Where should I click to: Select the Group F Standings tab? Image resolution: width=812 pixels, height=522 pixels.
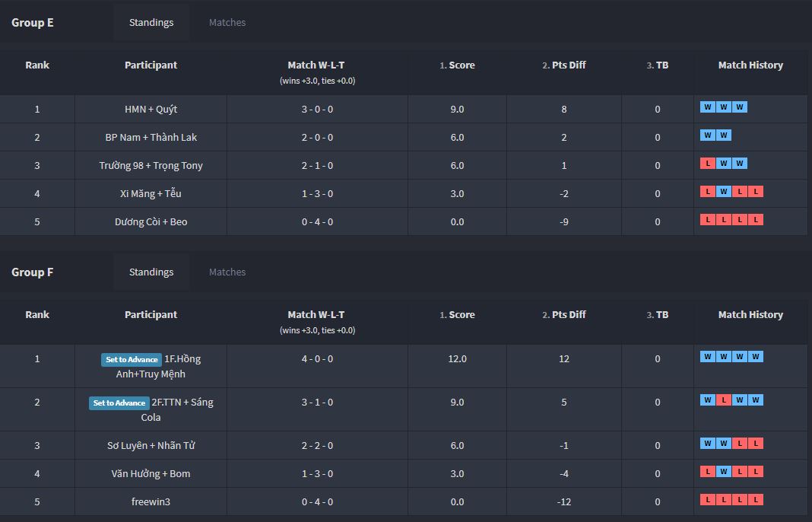pos(151,272)
